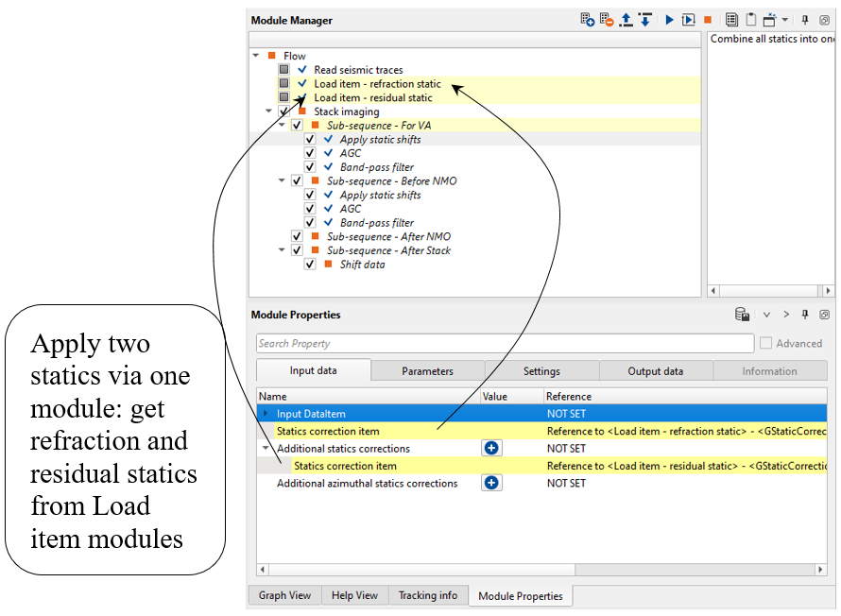
Task: Click the paste clipboard icon in Module Manager
Action: pos(750,20)
